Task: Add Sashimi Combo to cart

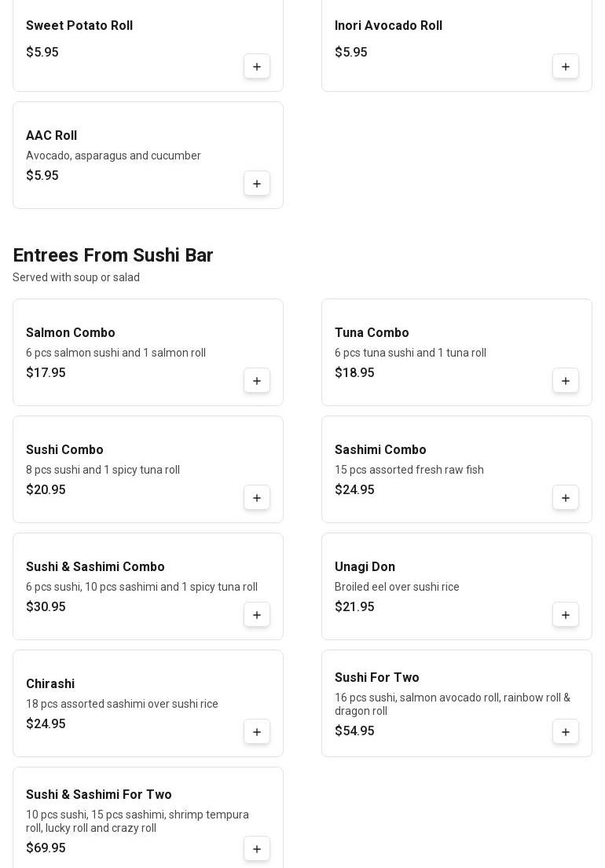Action: [x=566, y=498]
